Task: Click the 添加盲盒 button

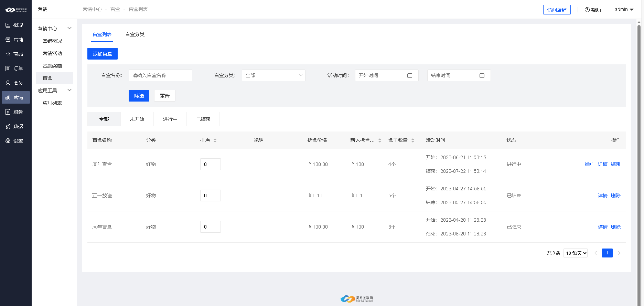Action: [x=103, y=54]
